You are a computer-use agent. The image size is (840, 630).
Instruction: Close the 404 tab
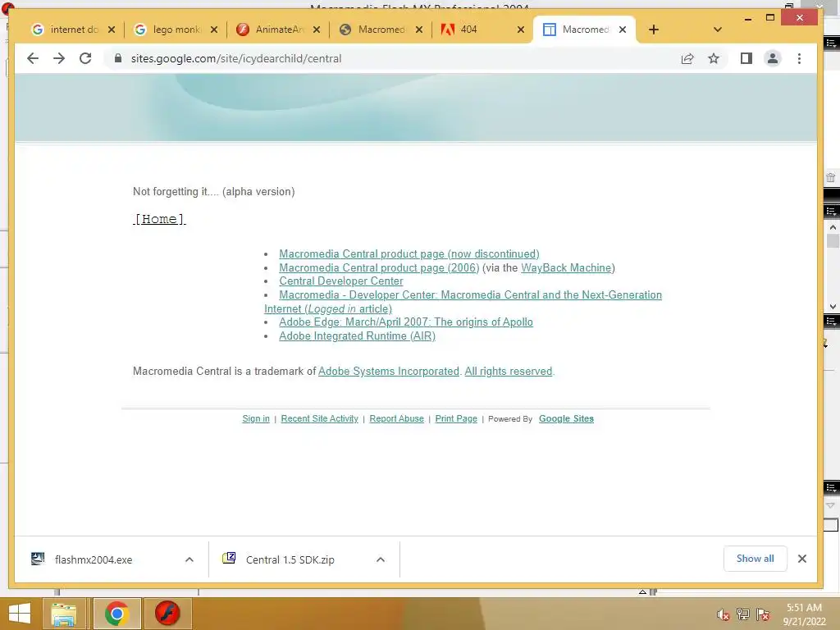[521, 30]
